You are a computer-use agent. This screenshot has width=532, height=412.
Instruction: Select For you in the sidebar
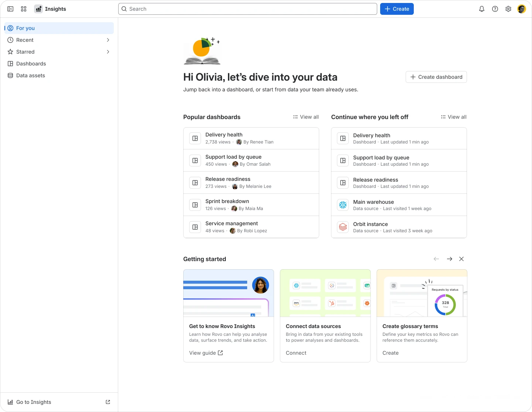tap(59, 28)
